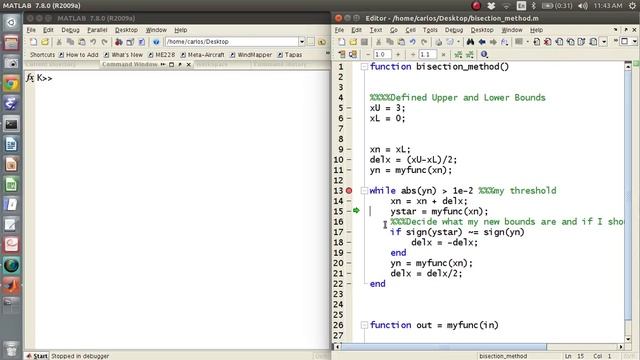Image resolution: width=640 pixels, height=360 pixels.
Task: Select the Command Window tab
Action: 130,64
